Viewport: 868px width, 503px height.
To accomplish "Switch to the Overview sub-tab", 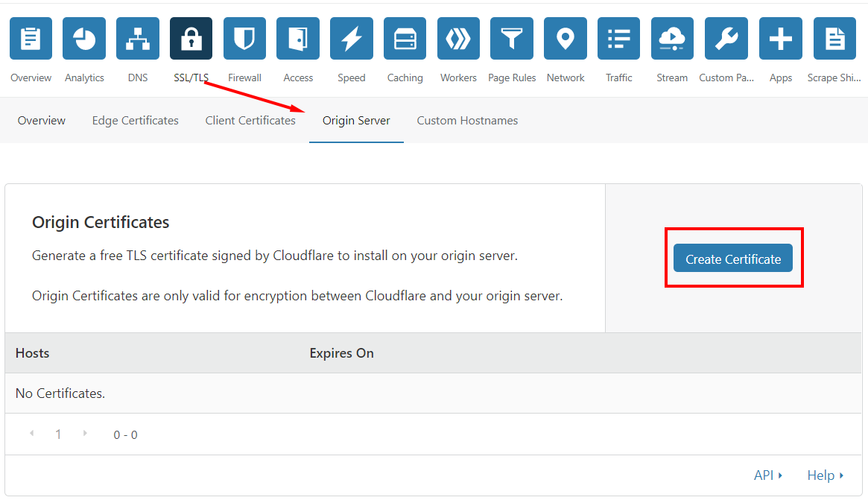I will [42, 120].
